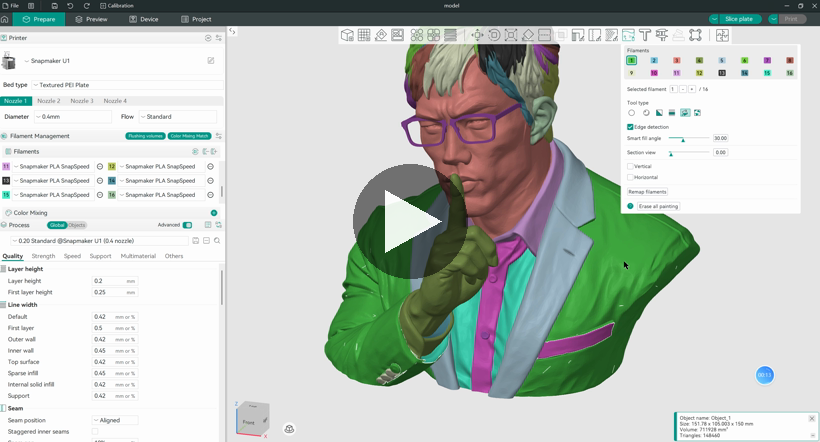Click the Erase all painting button
820x442 pixels.
point(658,206)
